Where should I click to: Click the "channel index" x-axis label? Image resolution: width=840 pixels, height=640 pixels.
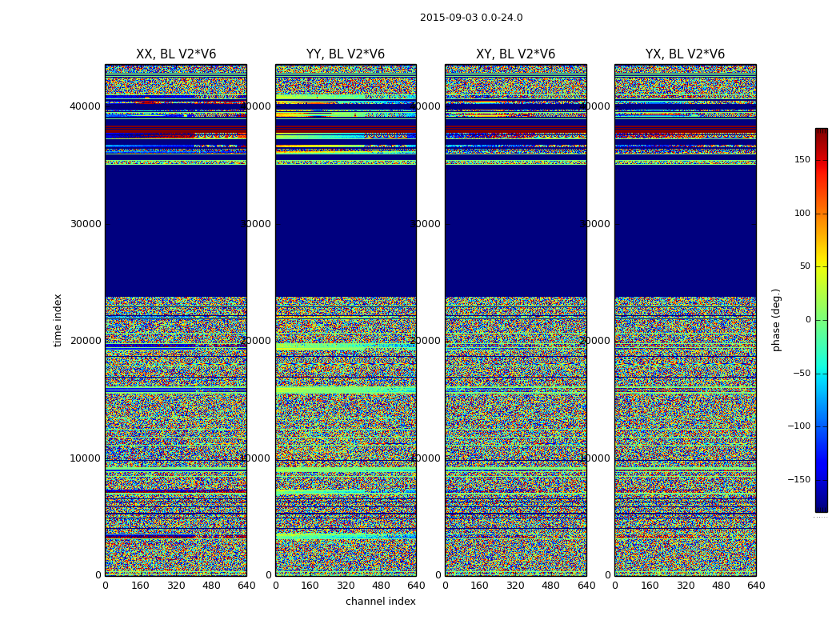(x=380, y=602)
